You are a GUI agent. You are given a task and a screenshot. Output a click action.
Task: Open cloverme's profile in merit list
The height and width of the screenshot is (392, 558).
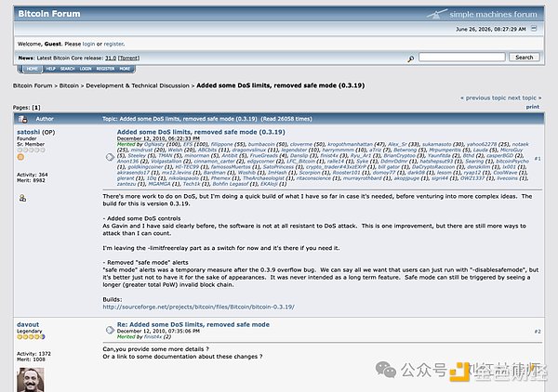pos(302,144)
